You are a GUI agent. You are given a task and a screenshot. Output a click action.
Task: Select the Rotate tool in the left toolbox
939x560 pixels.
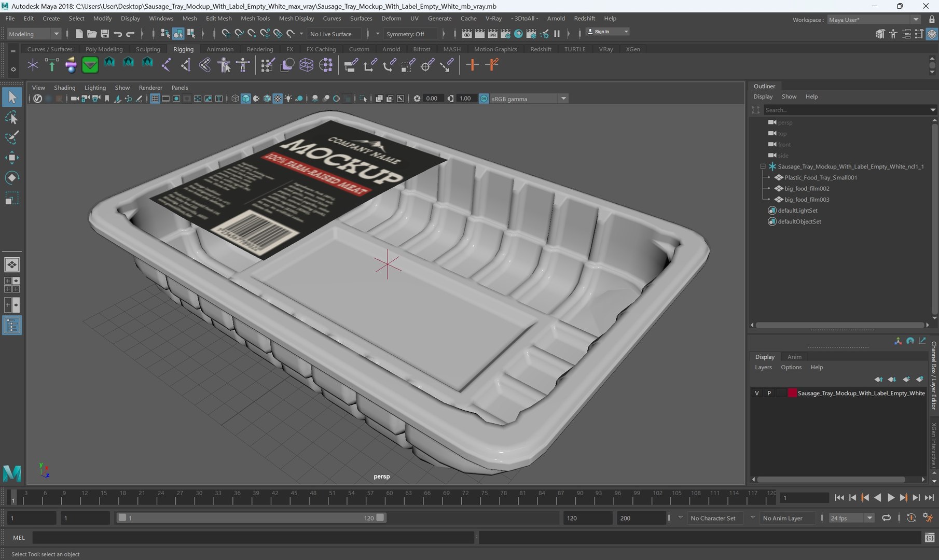click(11, 178)
